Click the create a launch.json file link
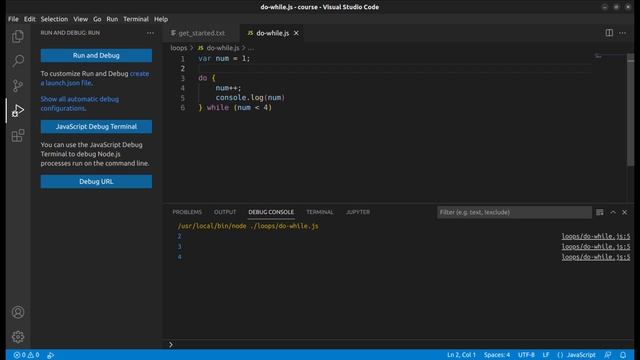Image resolution: width=640 pixels, height=360 pixels. point(95,78)
